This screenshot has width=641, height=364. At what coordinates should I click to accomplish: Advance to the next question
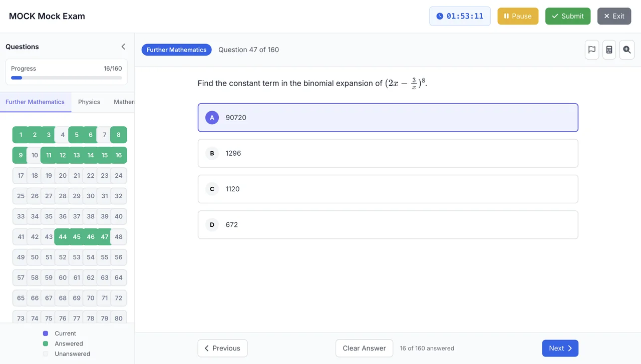tap(560, 348)
